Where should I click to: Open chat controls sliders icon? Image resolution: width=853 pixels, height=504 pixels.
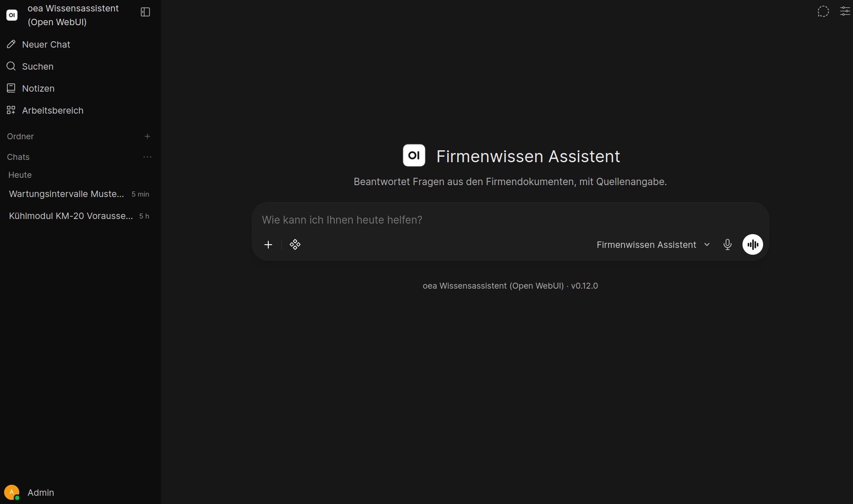click(x=845, y=11)
